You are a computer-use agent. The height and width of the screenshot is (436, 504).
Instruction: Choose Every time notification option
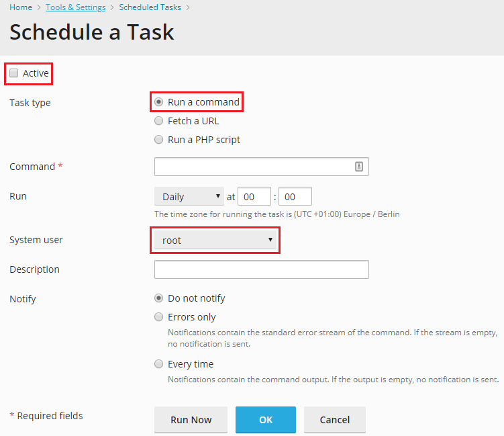tap(159, 364)
